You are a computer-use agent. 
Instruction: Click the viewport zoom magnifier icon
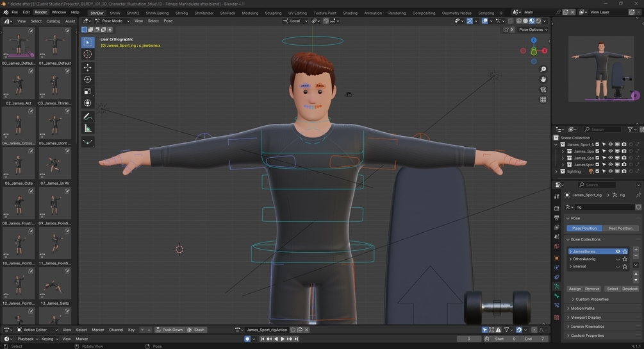click(x=543, y=69)
